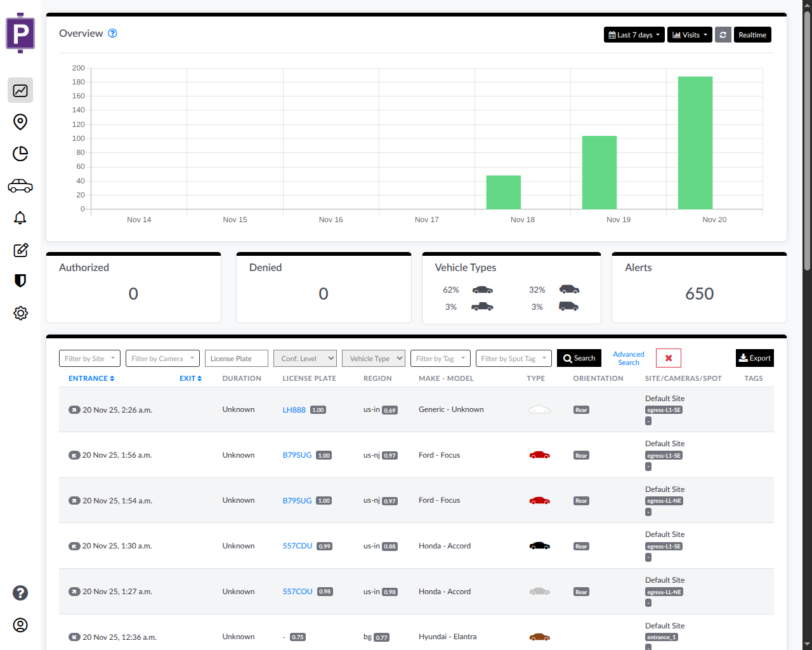Open security settings via the shield icon
The height and width of the screenshot is (650, 812).
(20, 281)
